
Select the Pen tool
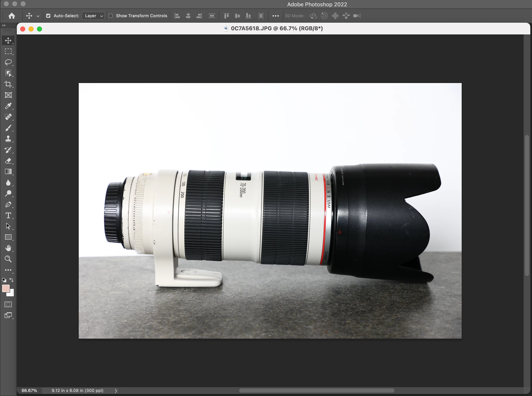point(8,205)
